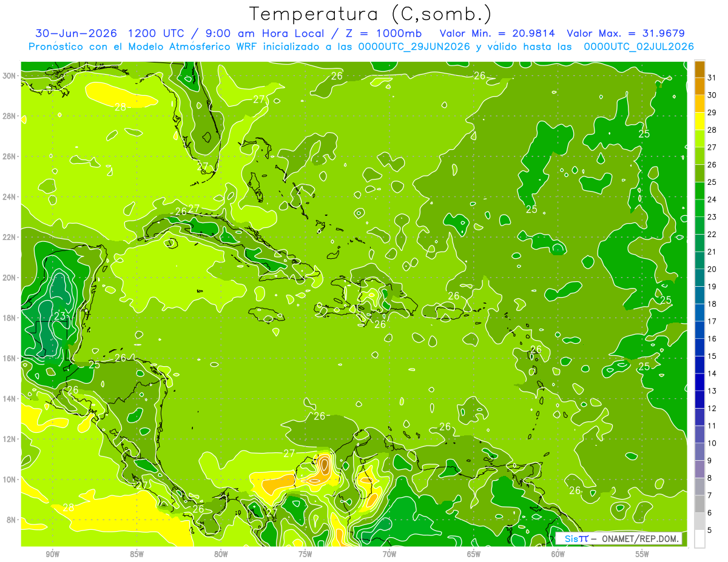Click legend scale value "19"
728x562 pixels.
tap(712, 287)
